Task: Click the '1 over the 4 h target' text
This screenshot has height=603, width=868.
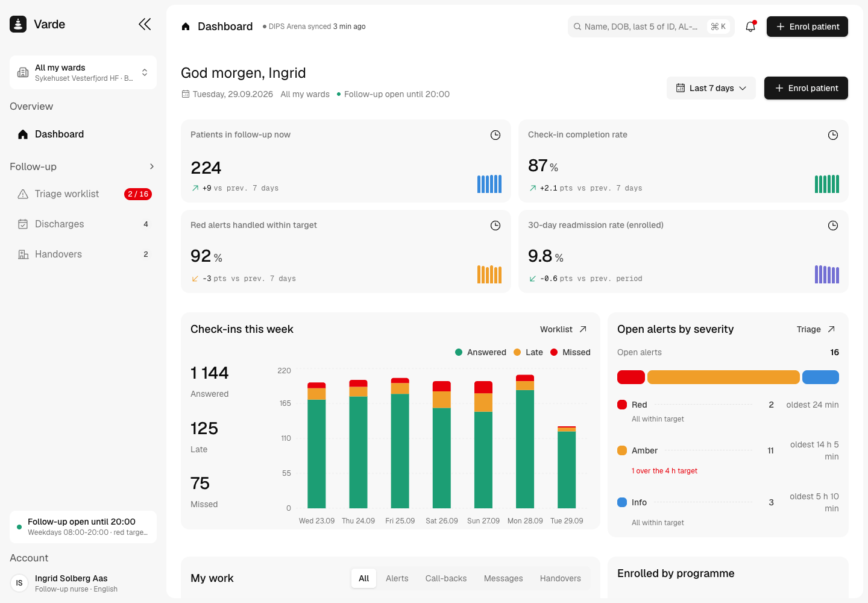Action: [664, 471]
